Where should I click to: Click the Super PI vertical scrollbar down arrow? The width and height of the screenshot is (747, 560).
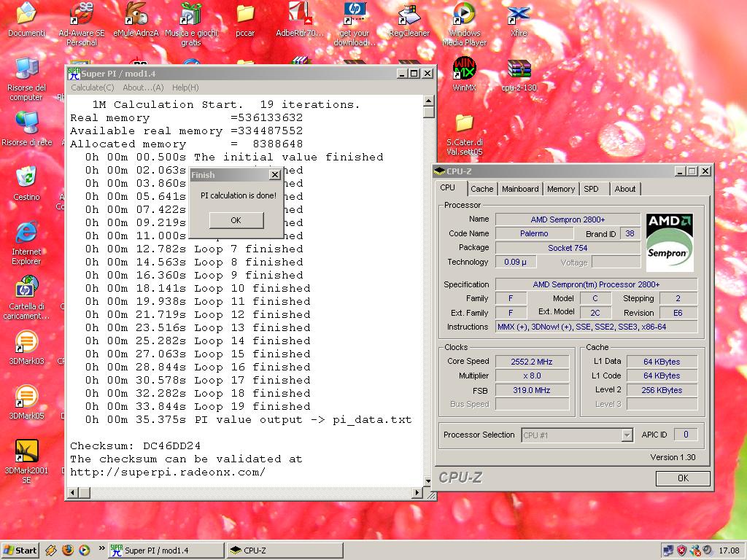coord(429,481)
